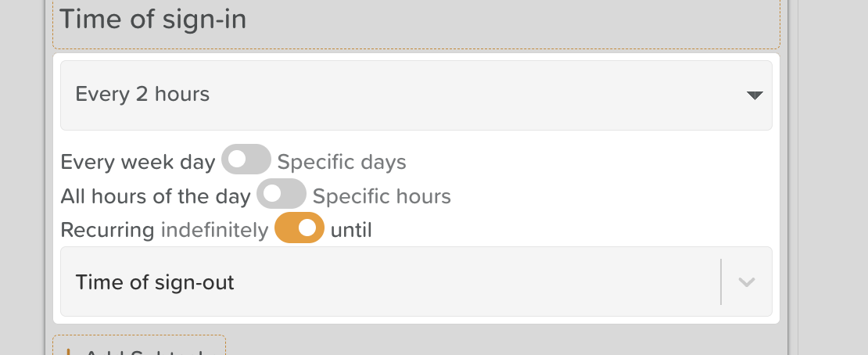Turn off the Recurring until toggle

point(299,228)
